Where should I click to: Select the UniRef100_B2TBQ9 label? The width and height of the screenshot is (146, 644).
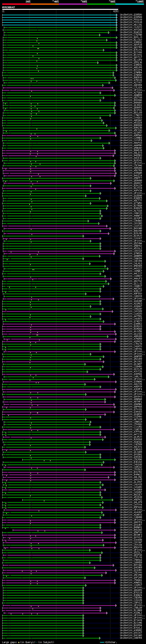coord(131,206)
